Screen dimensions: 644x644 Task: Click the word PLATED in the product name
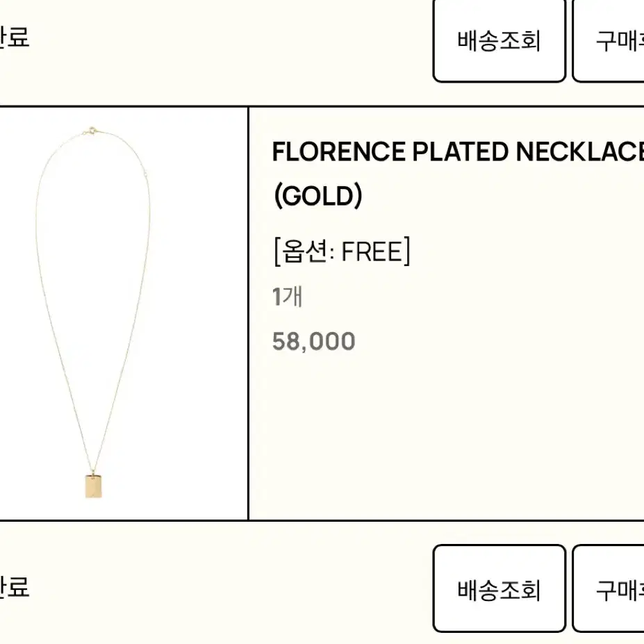[x=461, y=151]
